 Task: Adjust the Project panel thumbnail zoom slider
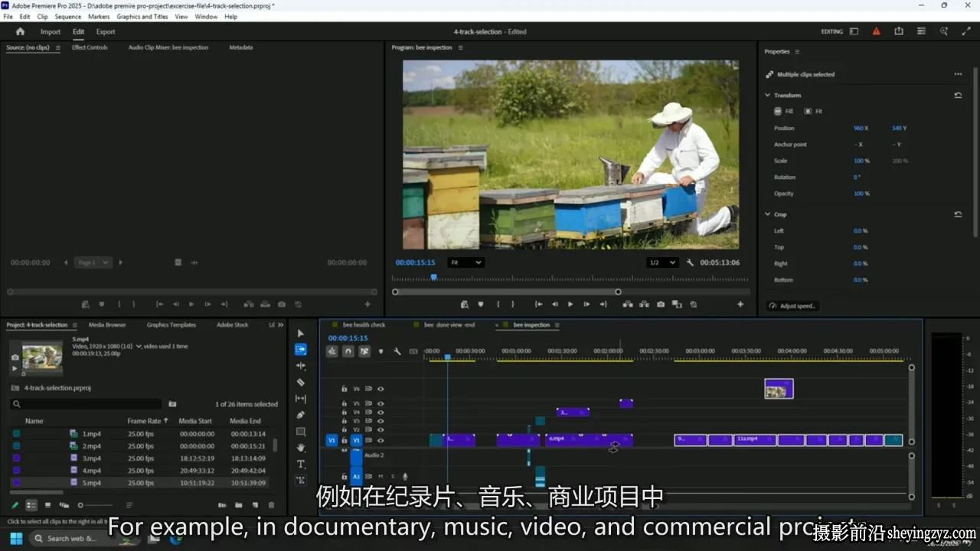pos(96,505)
